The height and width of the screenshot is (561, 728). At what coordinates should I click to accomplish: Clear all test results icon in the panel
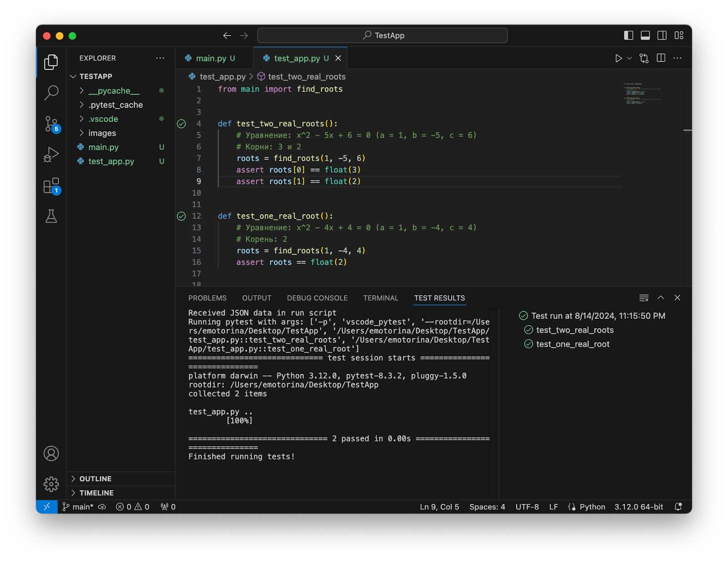[644, 298]
